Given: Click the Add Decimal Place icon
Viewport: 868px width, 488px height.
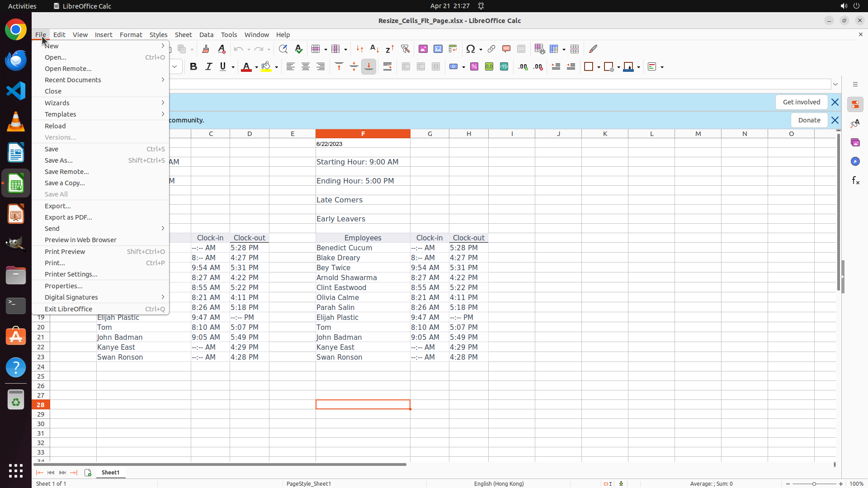Looking at the screenshot, I should [x=523, y=67].
